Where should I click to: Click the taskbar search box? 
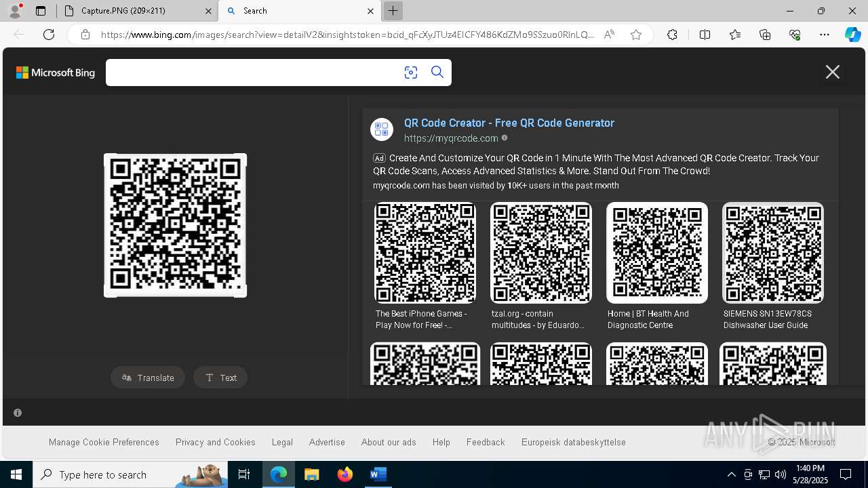click(x=130, y=474)
